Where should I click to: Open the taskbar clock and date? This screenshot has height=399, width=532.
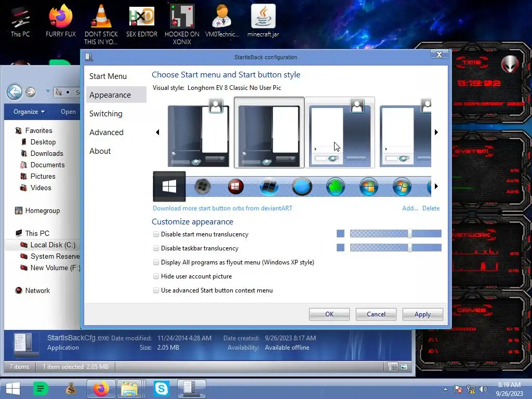509,389
